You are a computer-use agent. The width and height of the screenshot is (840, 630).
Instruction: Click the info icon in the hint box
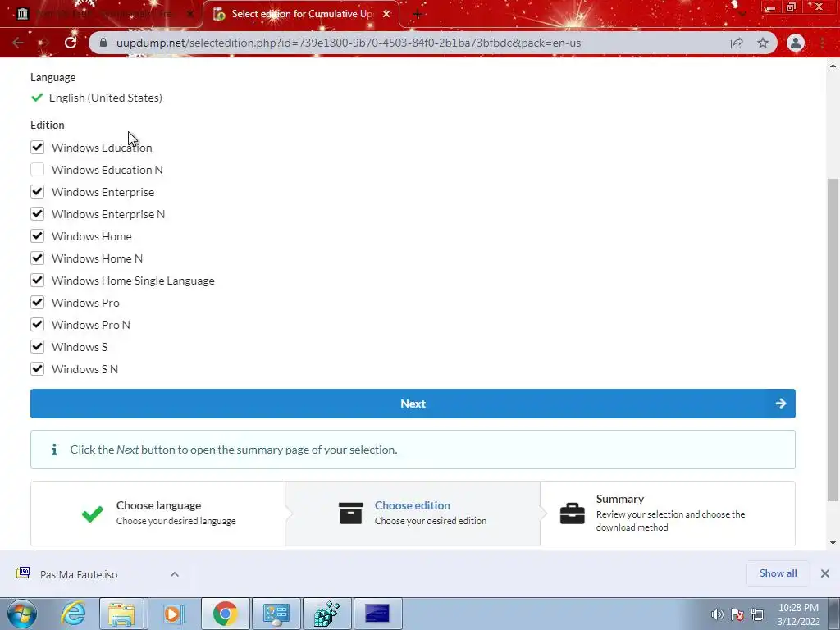pos(54,450)
